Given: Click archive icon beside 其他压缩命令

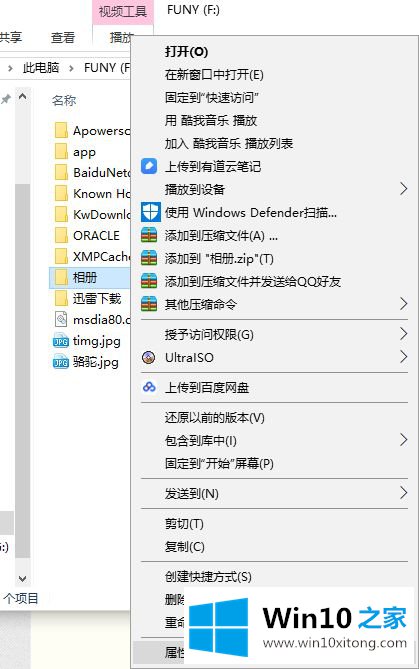Looking at the screenshot, I should (x=149, y=304).
